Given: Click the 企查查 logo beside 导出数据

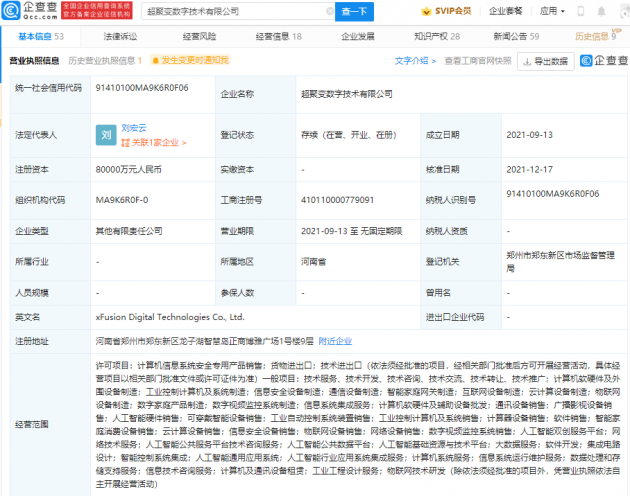Looking at the screenshot, I should coord(604,61).
